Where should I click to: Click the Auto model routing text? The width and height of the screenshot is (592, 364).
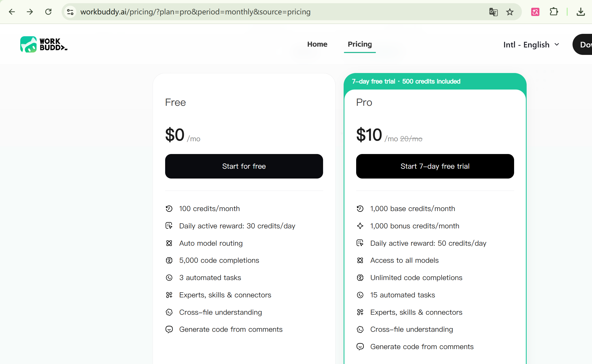211,243
